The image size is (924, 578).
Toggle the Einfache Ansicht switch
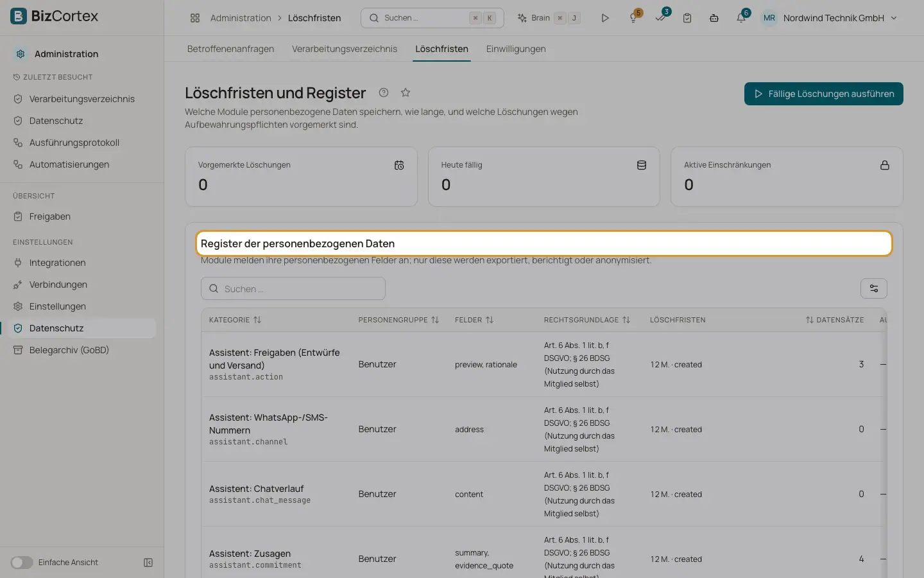tap(22, 563)
